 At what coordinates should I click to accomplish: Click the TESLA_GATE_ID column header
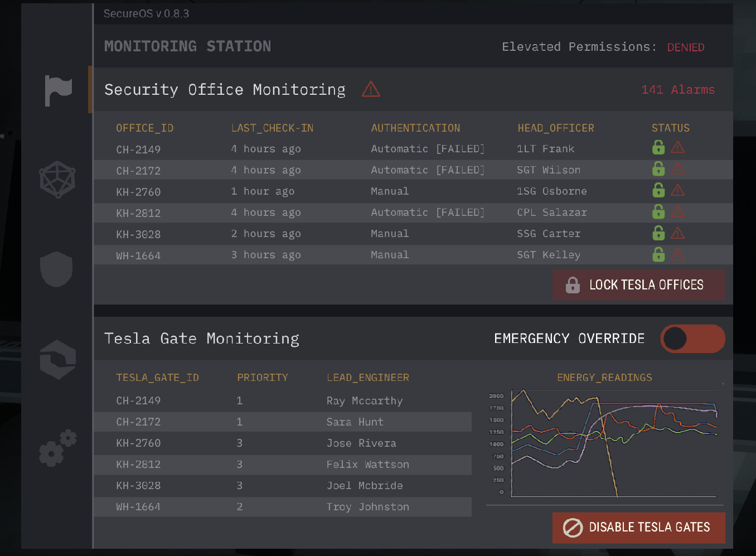[157, 378]
